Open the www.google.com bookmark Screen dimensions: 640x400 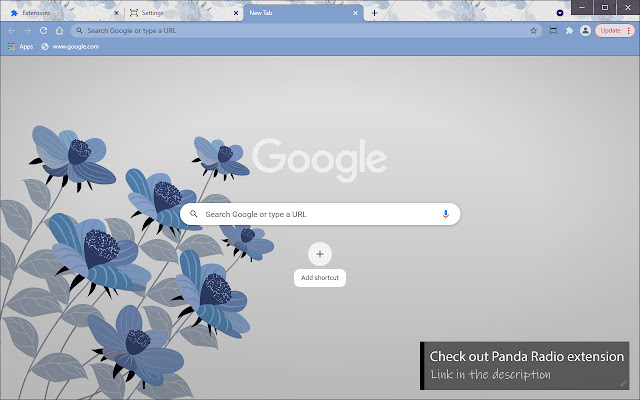(70, 47)
